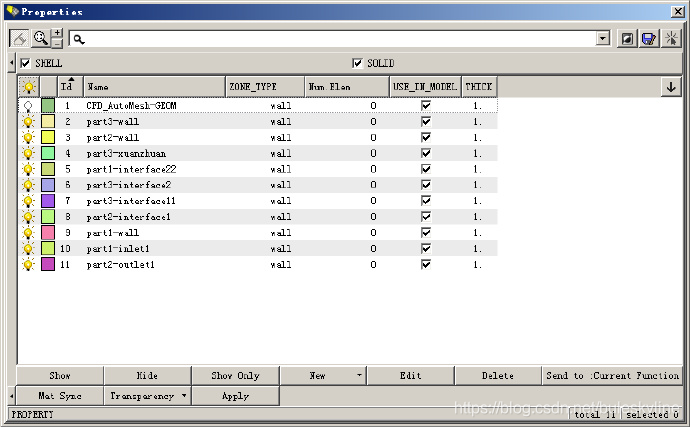Click the down arrow icon at table right
This screenshot has height=427, width=690.
[x=669, y=87]
